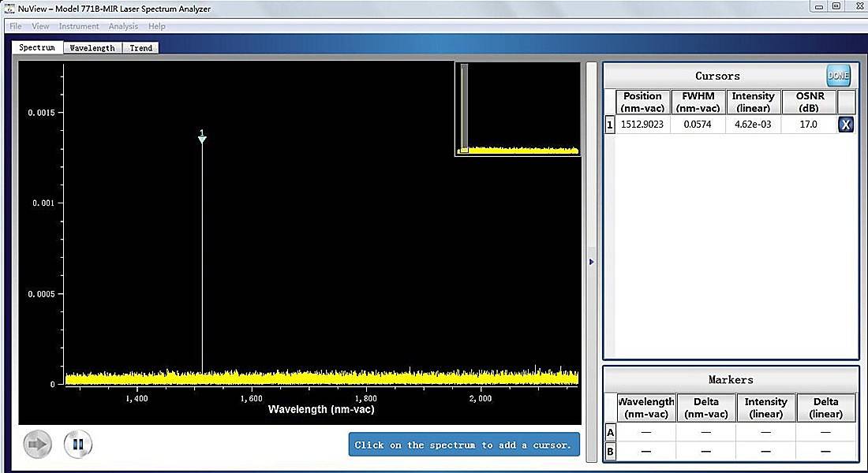Screen dimensions: 868x473
Task: Open the Instrument menu
Action: pyautogui.click(x=79, y=26)
